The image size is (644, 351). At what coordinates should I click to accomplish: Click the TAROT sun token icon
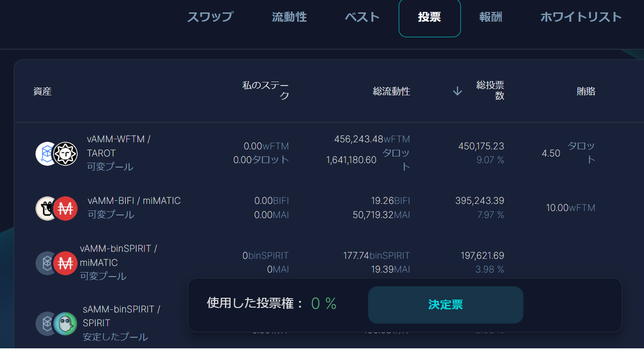tap(65, 154)
